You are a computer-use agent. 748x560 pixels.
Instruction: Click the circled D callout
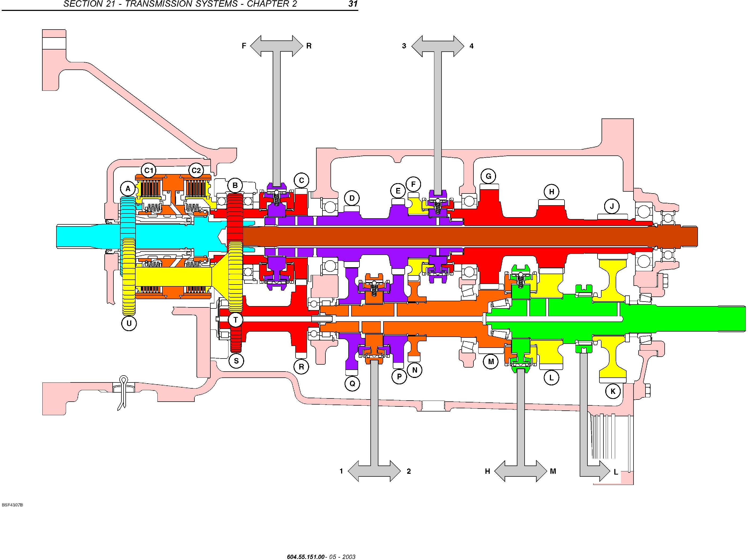(x=352, y=198)
